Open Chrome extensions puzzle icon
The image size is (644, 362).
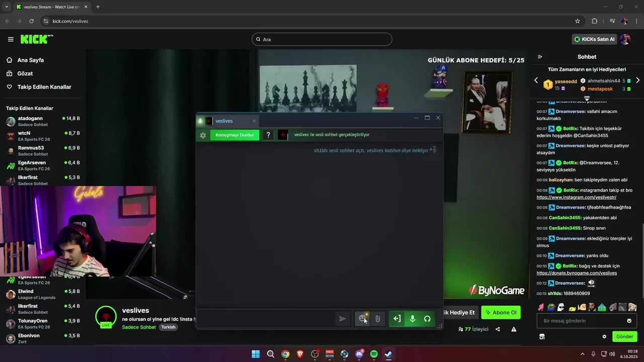(594, 21)
